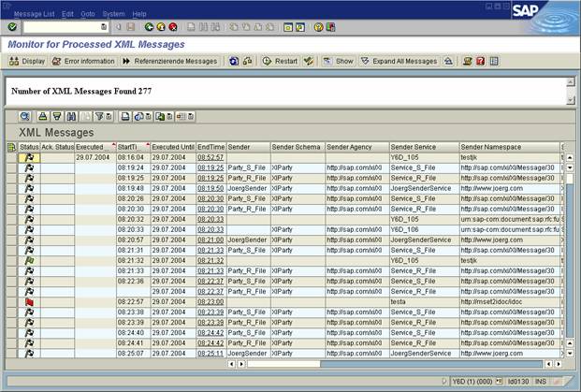This screenshot has height=392, width=581.
Task: Click the Select All icon in table corner
Action: (x=12, y=147)
